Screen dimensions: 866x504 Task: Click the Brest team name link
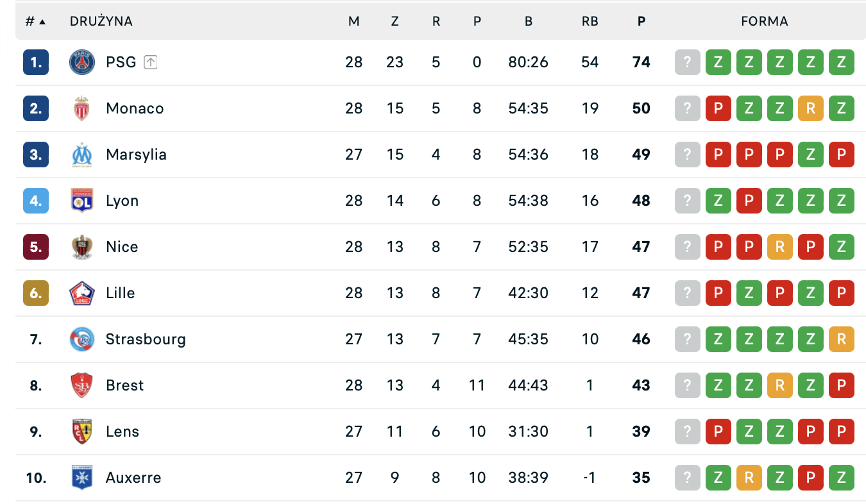pyautogui.click(x=124, y=385)
